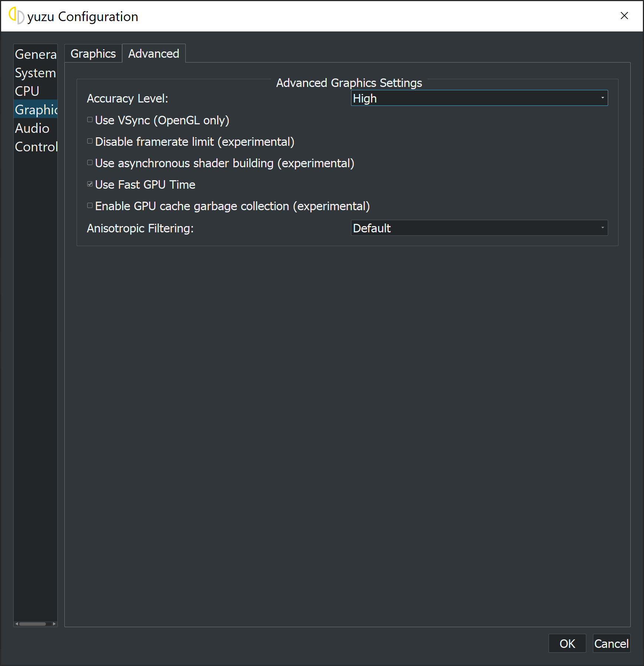The width and height of the screenshot is (644, 666).
Task: Switch to the Graphics tab
Action: point(93,54)
